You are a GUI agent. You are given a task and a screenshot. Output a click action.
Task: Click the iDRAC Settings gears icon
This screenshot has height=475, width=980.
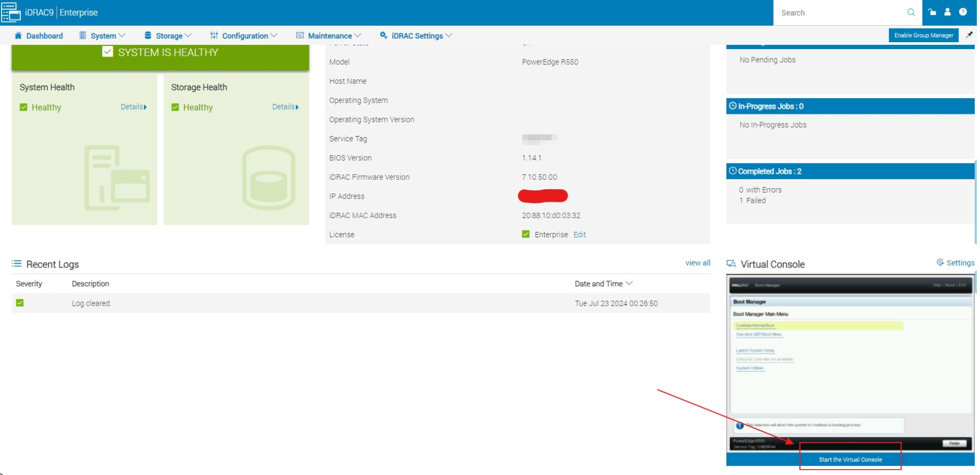pyautogui.click(x=384, y=36)
